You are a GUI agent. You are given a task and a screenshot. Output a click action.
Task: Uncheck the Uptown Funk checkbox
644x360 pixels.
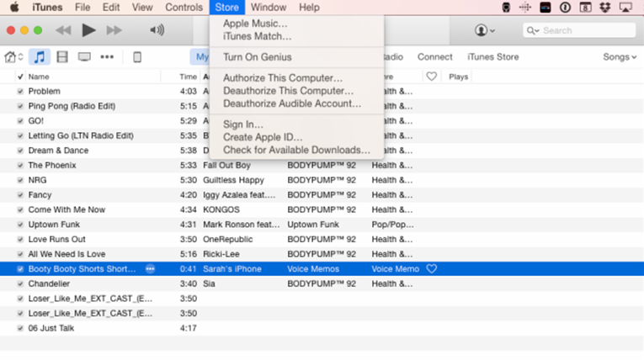coord(20,225)
